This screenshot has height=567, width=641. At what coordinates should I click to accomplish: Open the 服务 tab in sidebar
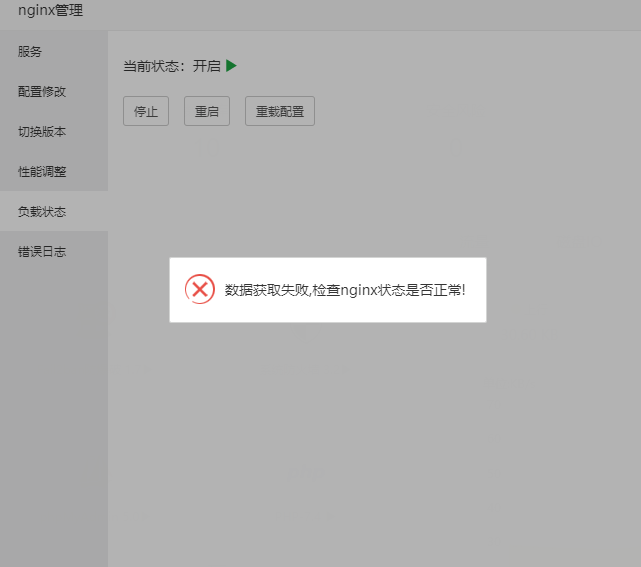click(x=54, y=52)
